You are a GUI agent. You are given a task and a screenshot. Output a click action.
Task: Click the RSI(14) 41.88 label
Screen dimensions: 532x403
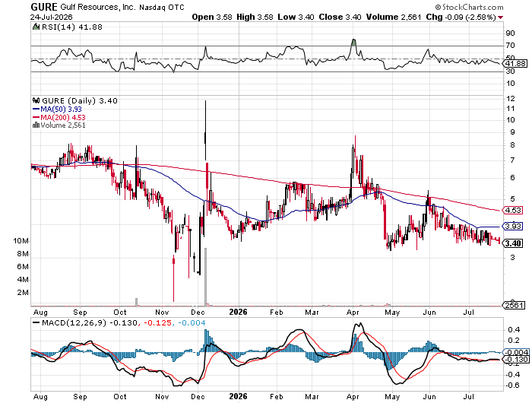(x=72, y=27)
